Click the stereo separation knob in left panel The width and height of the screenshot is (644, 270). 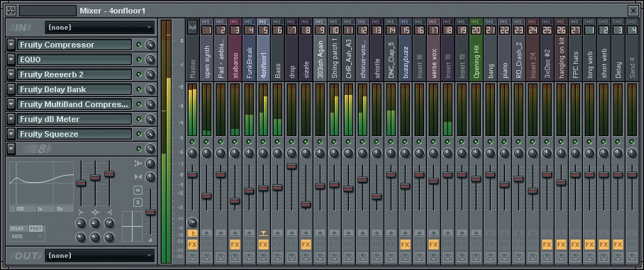150,177
